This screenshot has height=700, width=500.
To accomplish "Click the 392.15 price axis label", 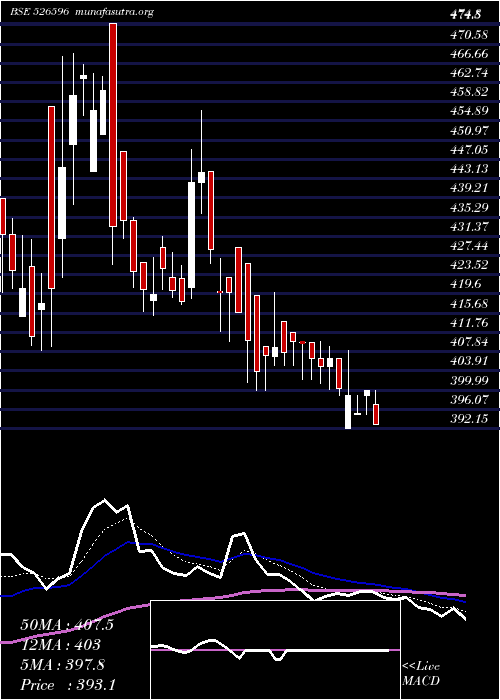I will 469,419.
